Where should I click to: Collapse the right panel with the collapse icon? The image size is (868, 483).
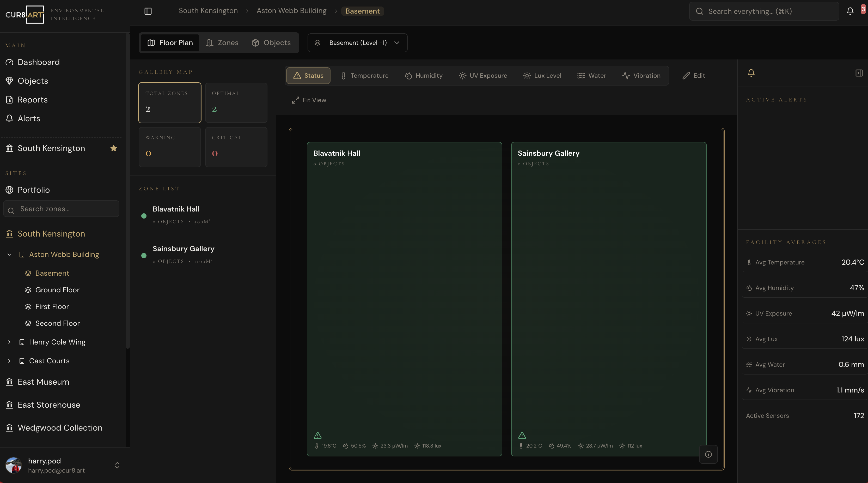click(x=859, y=73)
